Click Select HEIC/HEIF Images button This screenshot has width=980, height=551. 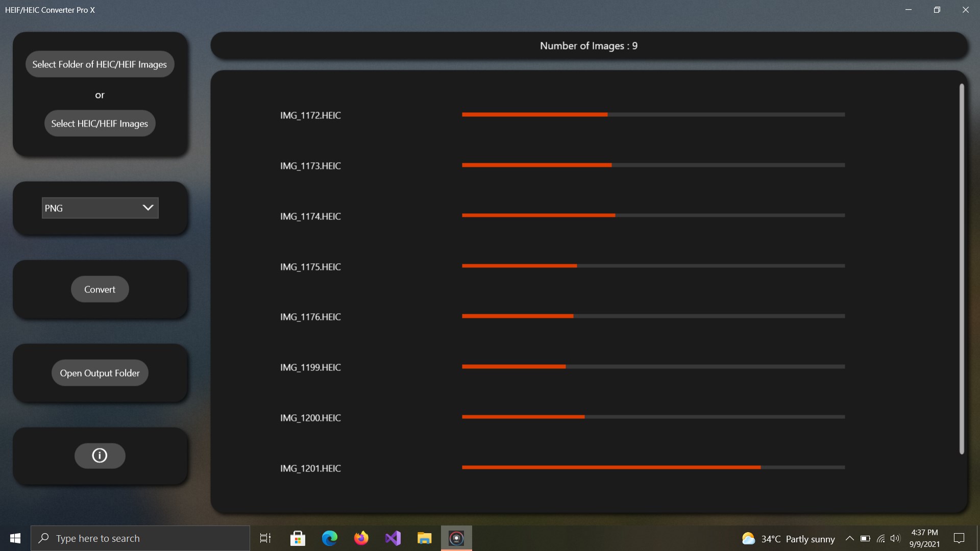point(100,123)
